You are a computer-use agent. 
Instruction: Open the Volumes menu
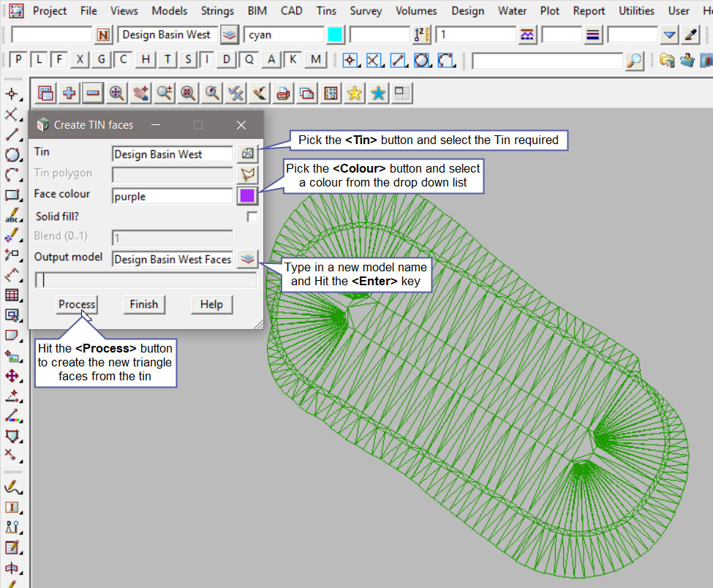(x=416, y=11)
